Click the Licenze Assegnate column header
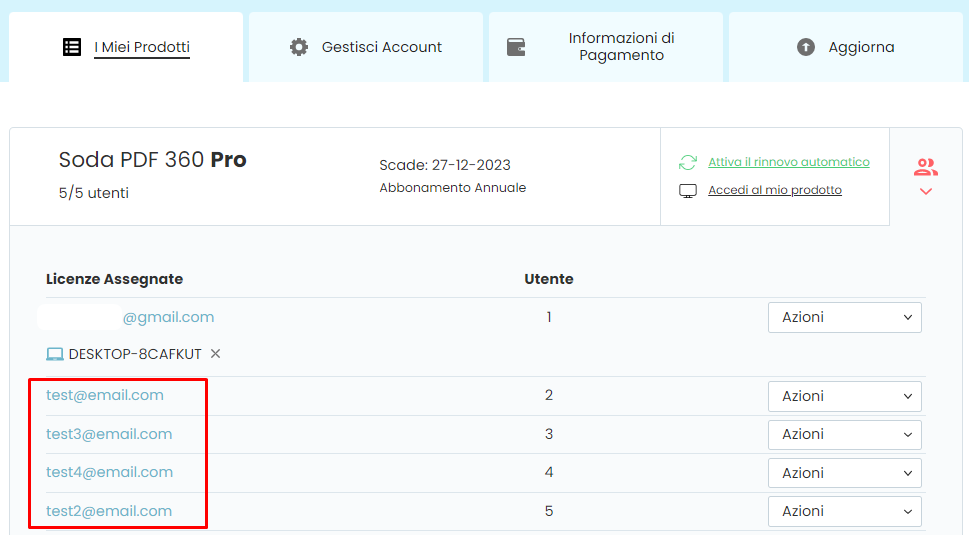Screen dimensions: 969x535 [114, 279]
